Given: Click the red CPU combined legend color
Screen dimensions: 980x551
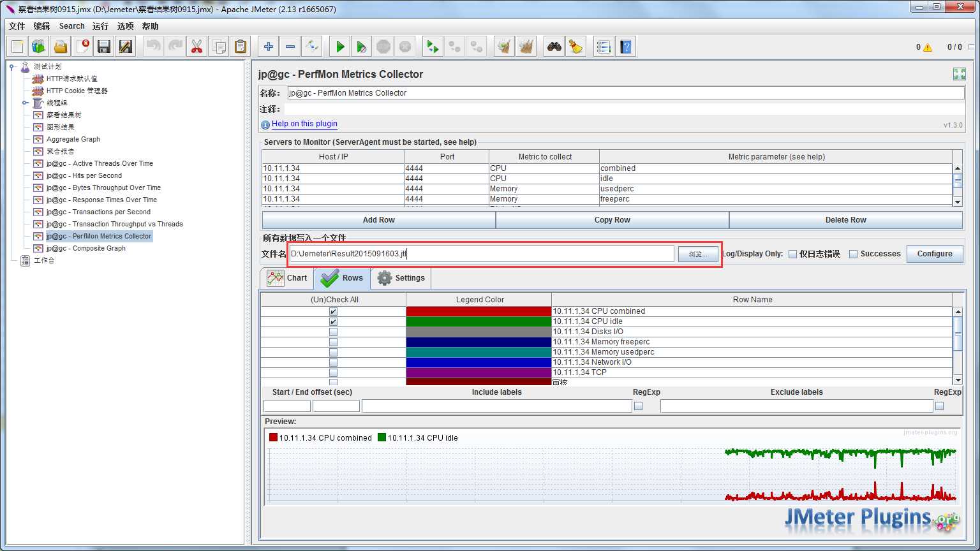Looking at the screenshot, I should (479, 311).
